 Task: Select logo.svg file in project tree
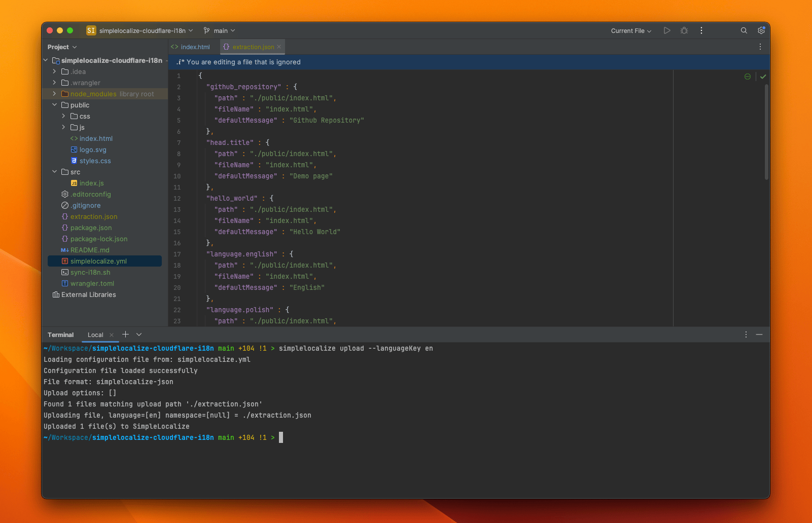93,150
